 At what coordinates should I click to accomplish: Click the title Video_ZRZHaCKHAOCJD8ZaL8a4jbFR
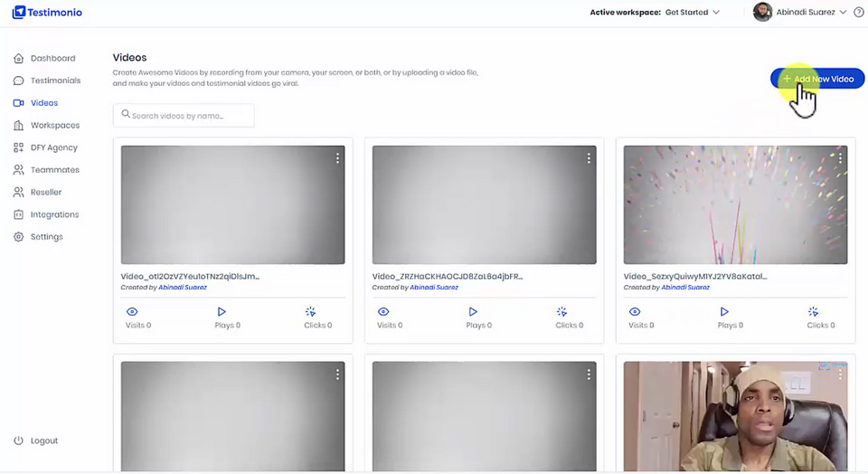(x=448, y=276)
